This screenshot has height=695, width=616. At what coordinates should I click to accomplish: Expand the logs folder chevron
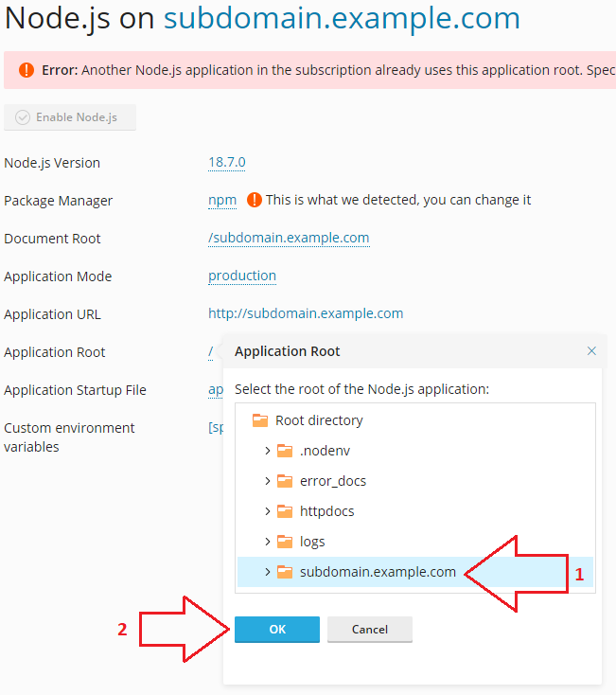pos(268,542)
